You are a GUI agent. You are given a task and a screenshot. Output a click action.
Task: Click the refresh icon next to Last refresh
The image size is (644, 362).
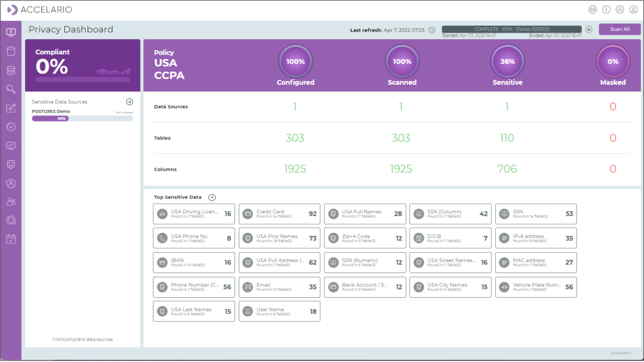[x=431, y=30]
